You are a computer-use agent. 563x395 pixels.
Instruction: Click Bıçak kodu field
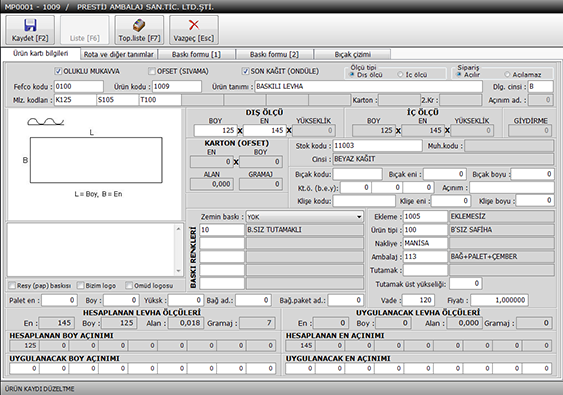pyautogui.click(x=357, y=174)
